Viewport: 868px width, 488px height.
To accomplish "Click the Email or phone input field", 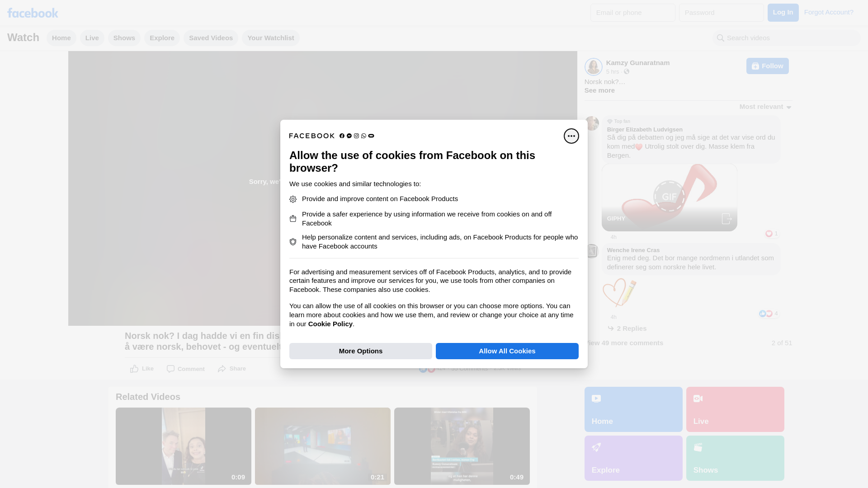I will pyautogui.click(x=632, y=13).
